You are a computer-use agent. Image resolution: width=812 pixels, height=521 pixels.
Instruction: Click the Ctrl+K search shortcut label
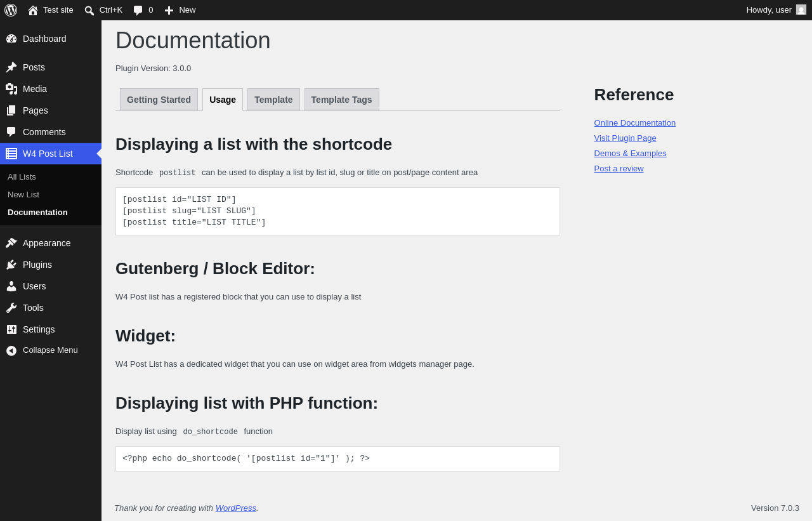[111, 10]
